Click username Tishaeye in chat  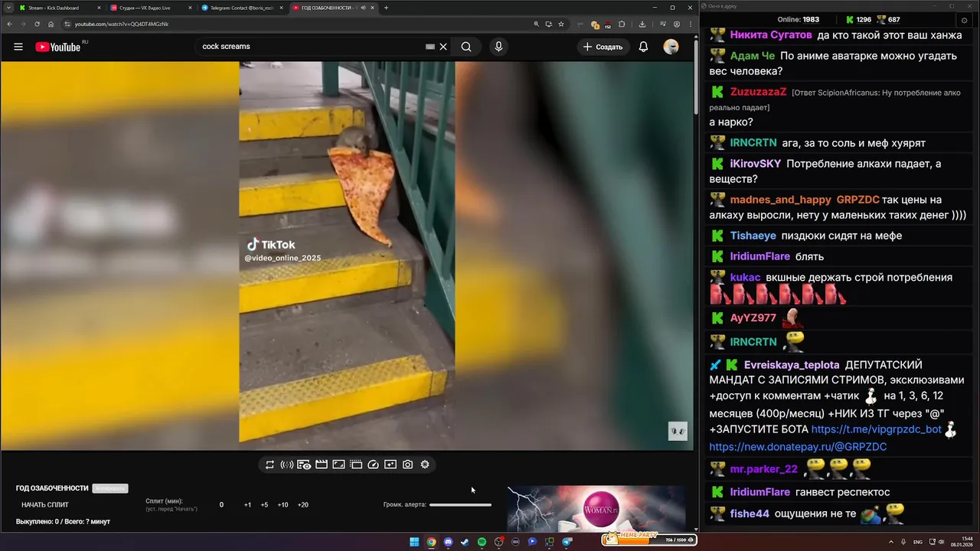[x=753, y=236]
